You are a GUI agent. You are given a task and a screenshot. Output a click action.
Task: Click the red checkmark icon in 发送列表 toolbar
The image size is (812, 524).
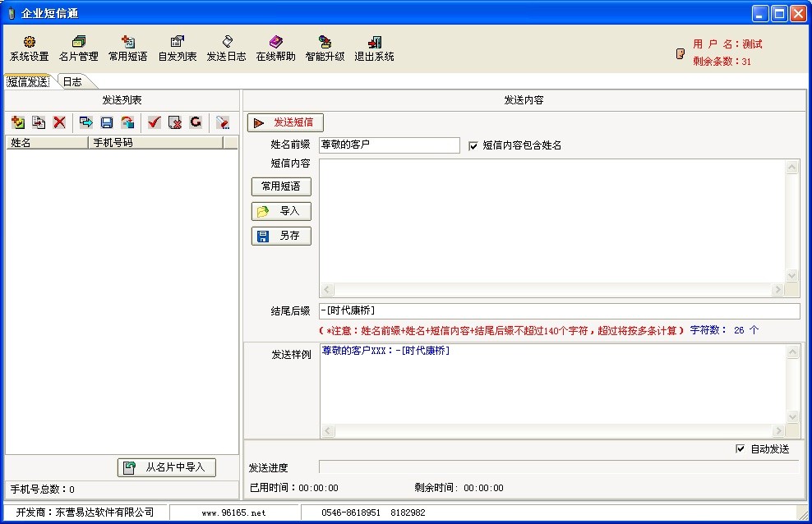(154, 122)
